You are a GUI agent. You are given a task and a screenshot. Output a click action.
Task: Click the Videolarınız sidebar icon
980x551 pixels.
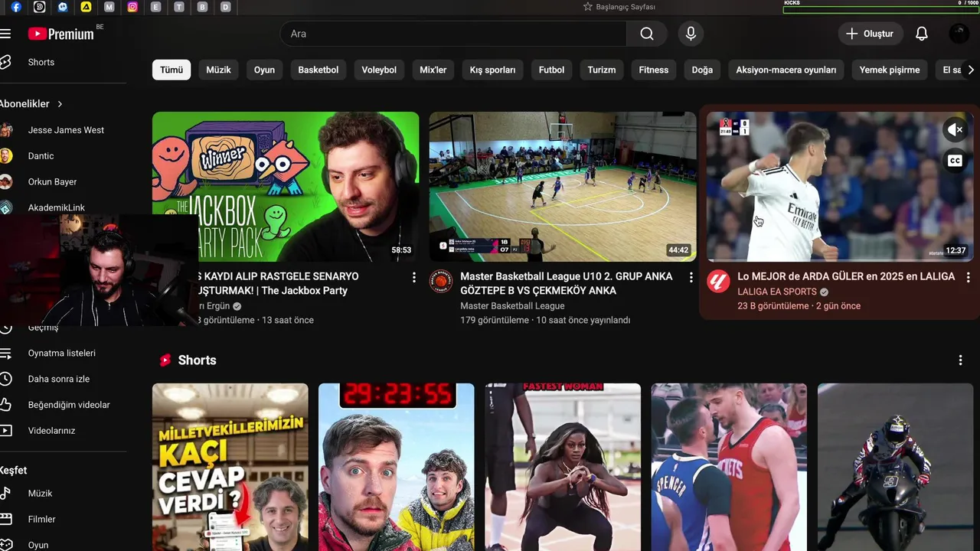coord(6,431)
